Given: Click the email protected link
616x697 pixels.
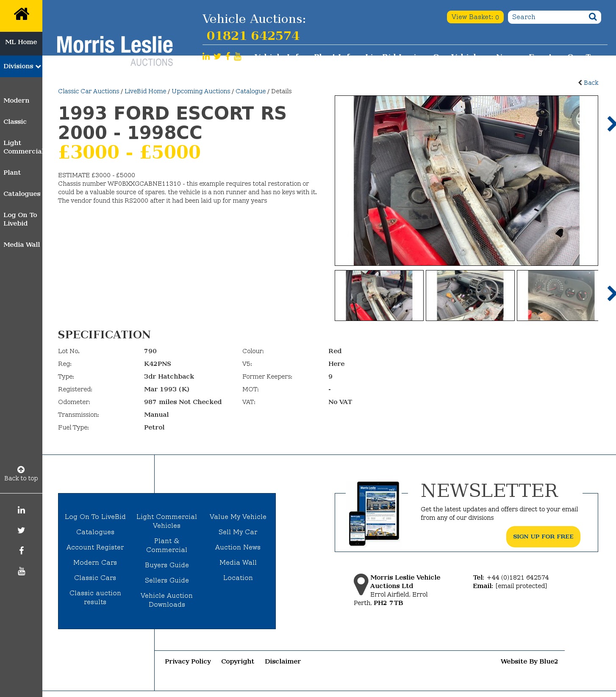Looking at the screenshot, I should click(x=521, y=586).
